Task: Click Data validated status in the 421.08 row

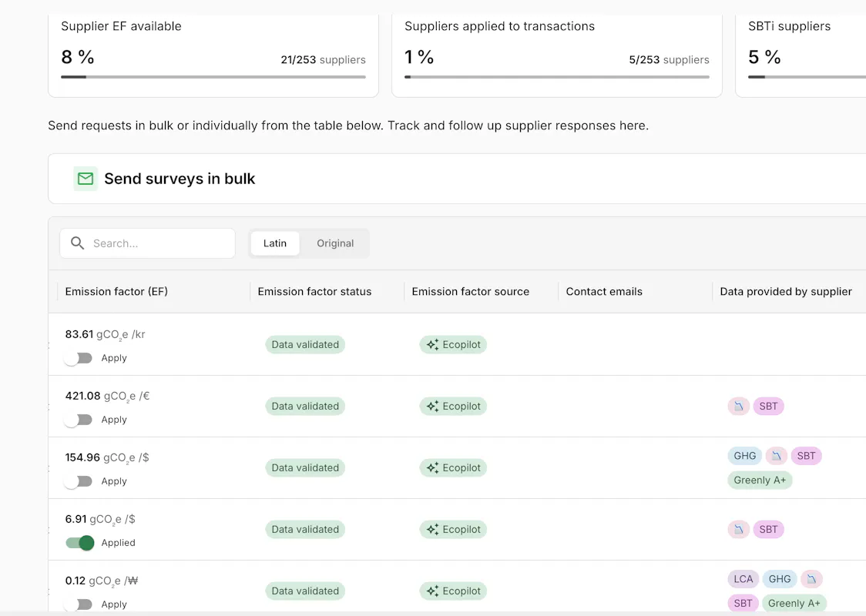Action: 305,407
